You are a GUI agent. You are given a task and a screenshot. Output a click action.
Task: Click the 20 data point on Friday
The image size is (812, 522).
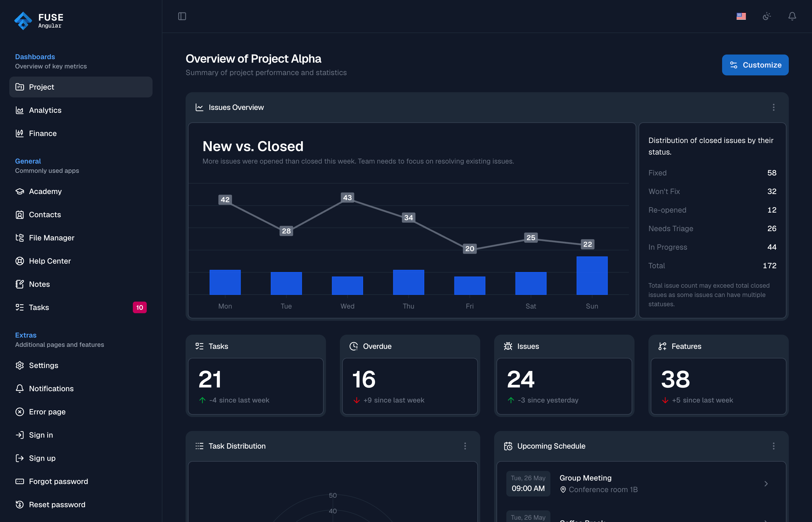click(x=470, y=249)
